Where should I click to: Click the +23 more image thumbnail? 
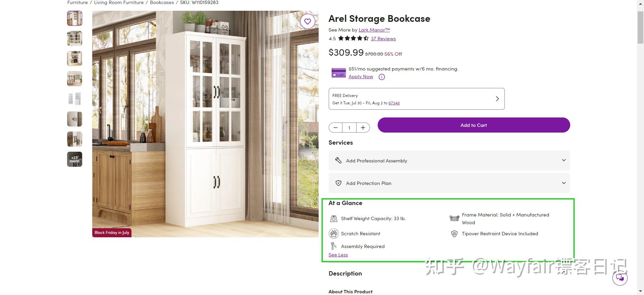(x=74, y=159)
